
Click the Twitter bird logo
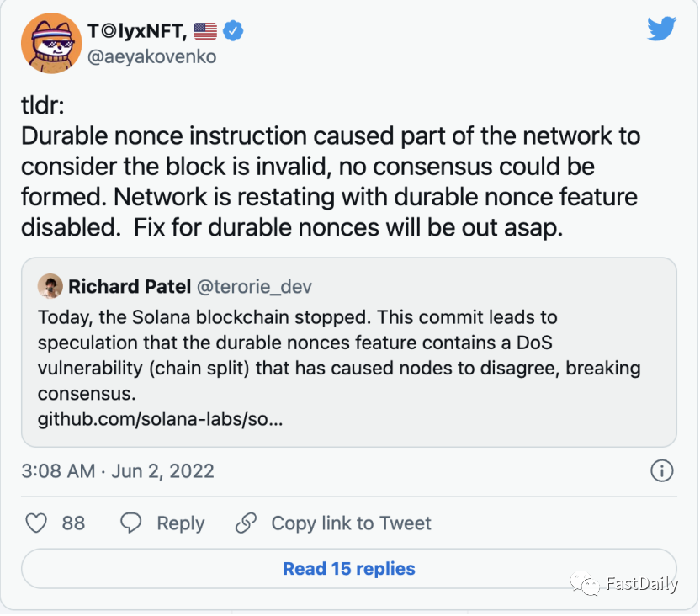click(x=661, y=29)
